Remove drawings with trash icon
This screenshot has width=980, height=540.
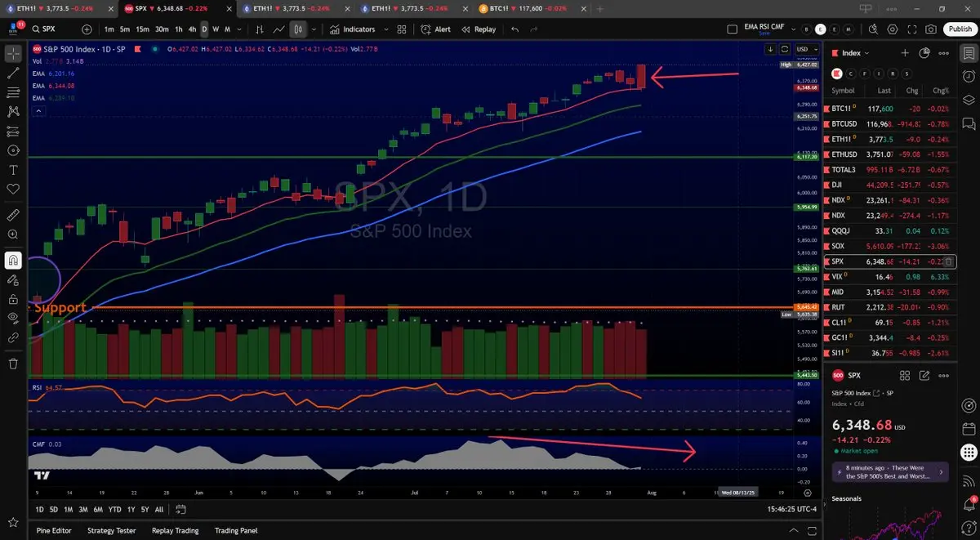pyautogui.click(x=13, y=364)
